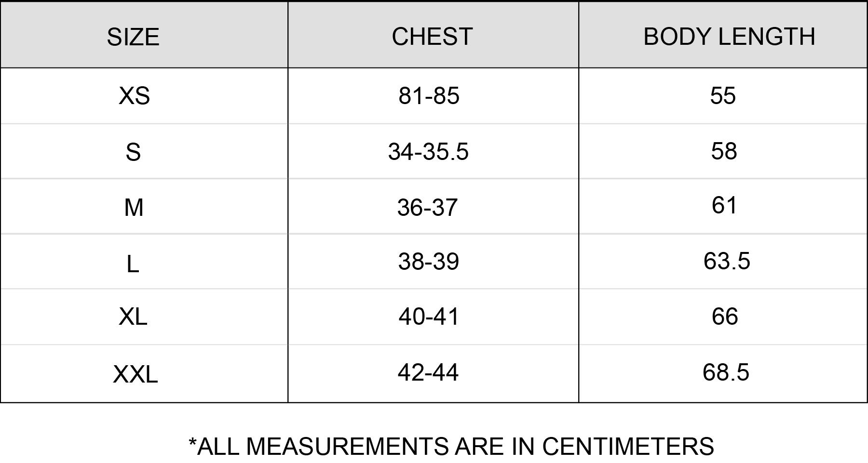The height and width of the screenshot is (463, 868).
Task: Click the SIZE column header
Action: click(x=133, y=37)
